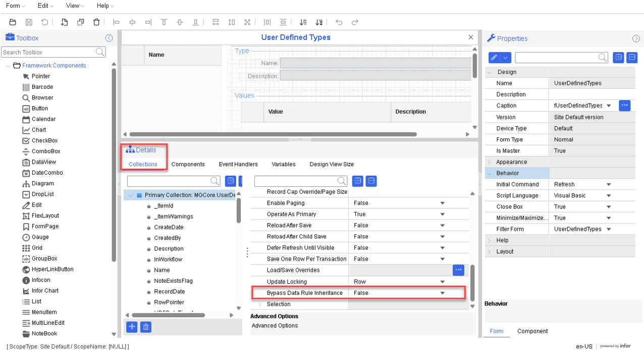Viewport: 644px width, 350px height.
Task: Collapse the Framework Components tree node
Action: click(x=8, y=66)
